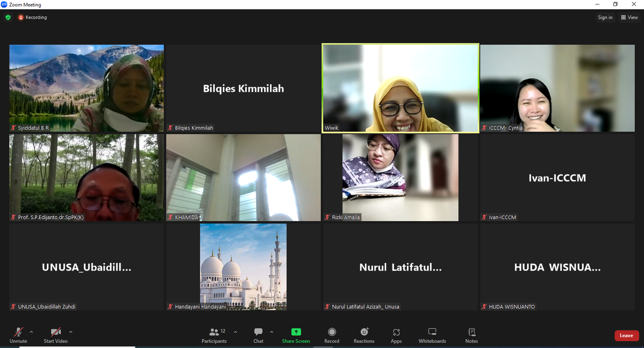Expand video options arrow beside Start Video
This screenshot has width=644, height=348.
click(71, 332)
